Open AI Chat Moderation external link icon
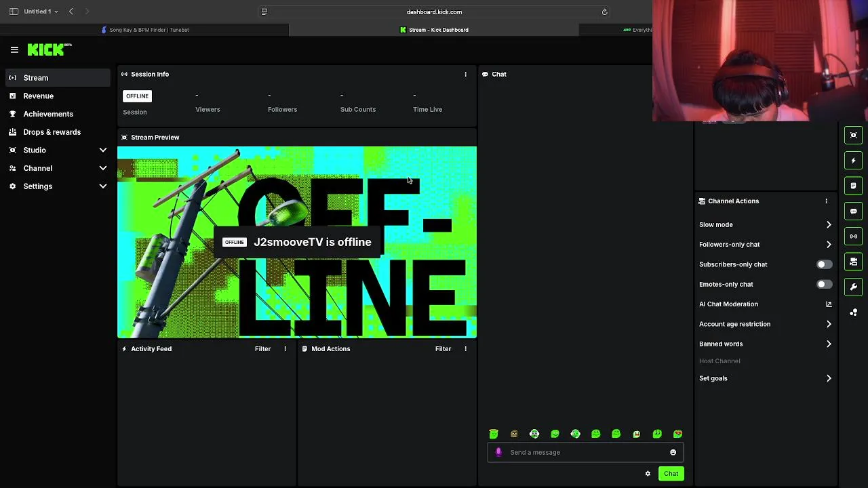 tap(828, 304)
